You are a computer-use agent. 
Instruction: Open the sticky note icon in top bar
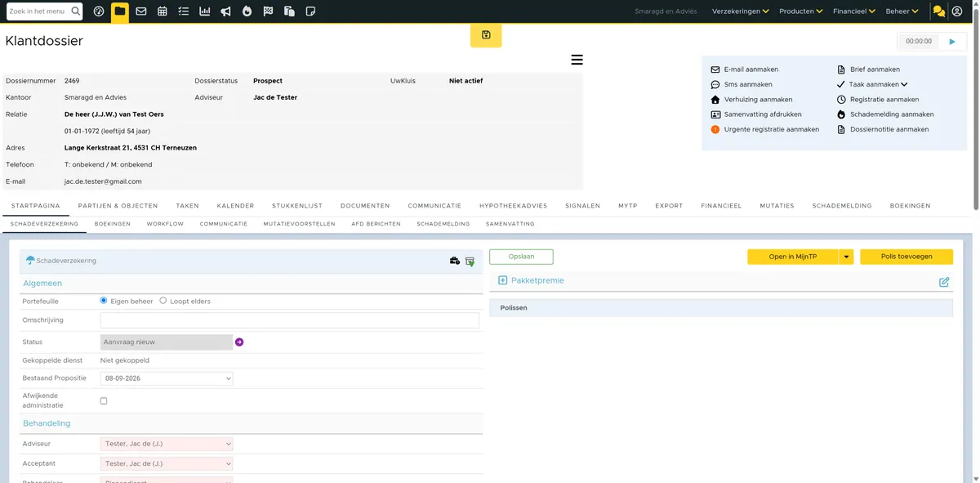310,11
